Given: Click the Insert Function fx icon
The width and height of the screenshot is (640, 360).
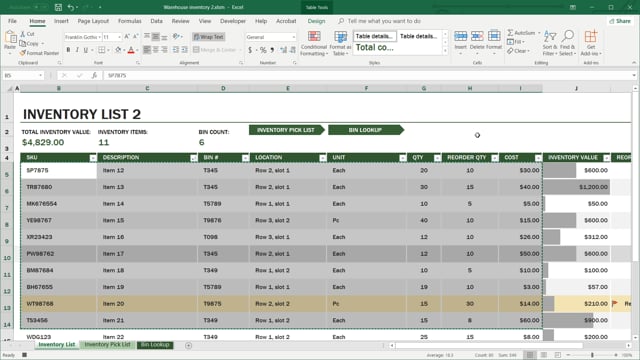Looking at the screenshot, I should (x=94, y=76).
